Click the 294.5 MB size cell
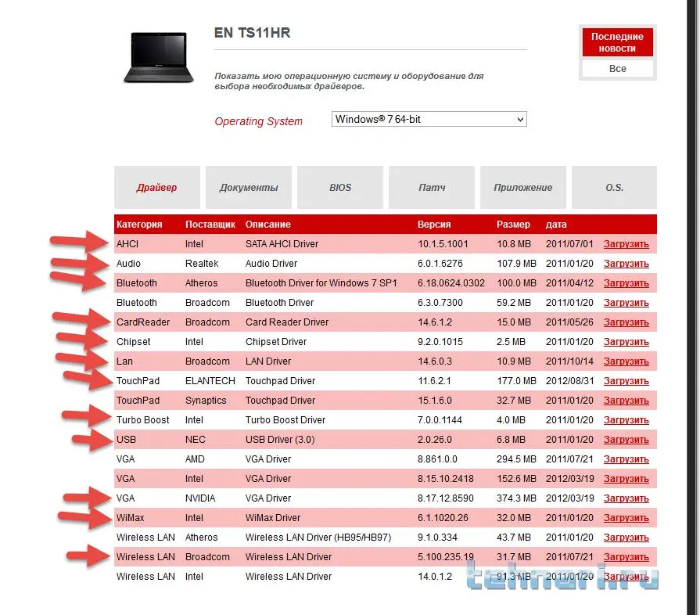 tap(516, 459)
